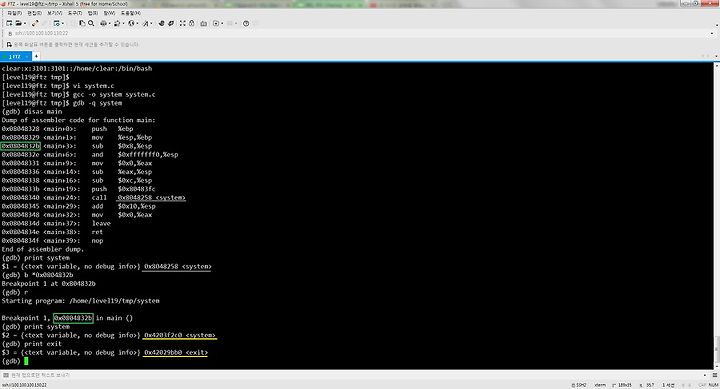
Task: Open the 탭(B) Tab menu
Action: pos(93,13)
